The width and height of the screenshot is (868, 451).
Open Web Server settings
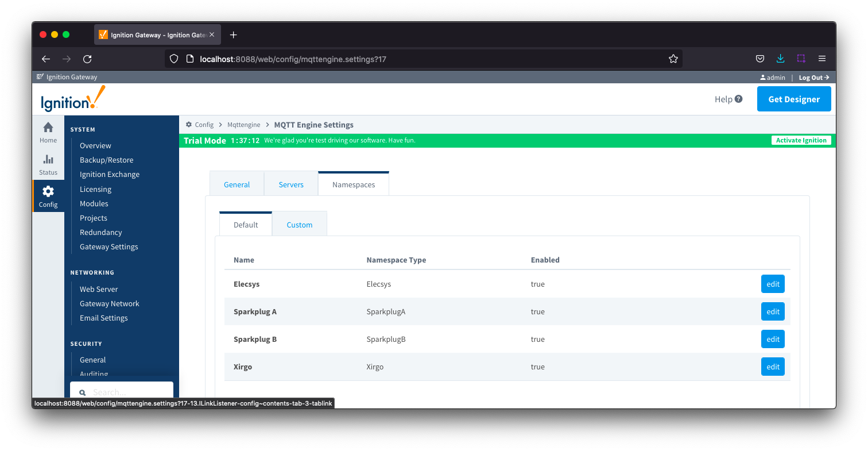pyautogui.click(x=99, y=289)
